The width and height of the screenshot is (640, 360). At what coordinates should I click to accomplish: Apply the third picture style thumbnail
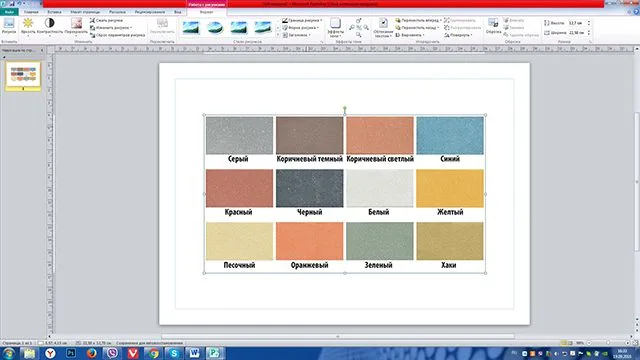tap(239, 28)
